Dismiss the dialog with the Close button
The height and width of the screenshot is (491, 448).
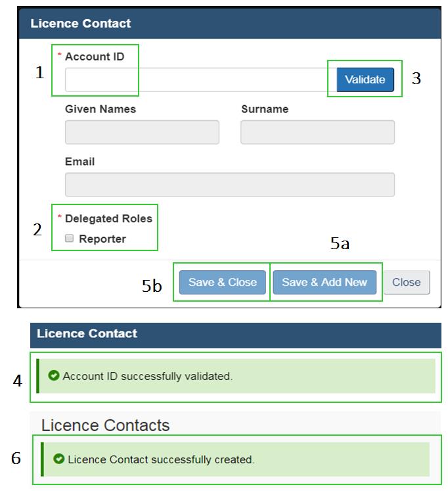[x=406, y=283]
